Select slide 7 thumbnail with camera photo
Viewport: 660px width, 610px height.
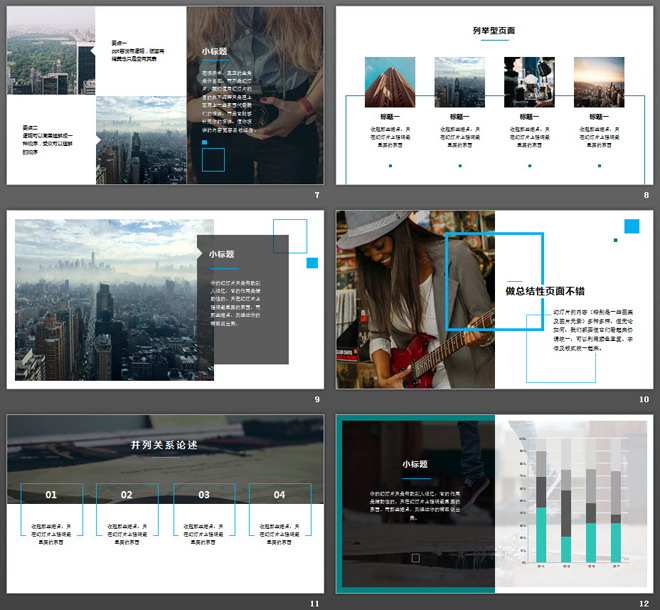click(x=165, y=95)
